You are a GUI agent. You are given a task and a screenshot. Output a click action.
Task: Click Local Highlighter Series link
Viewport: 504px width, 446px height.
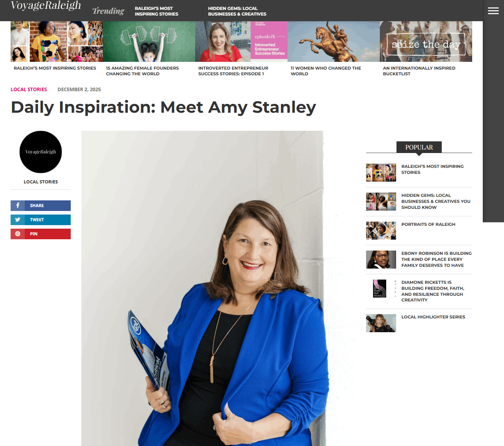coord(433,317)
